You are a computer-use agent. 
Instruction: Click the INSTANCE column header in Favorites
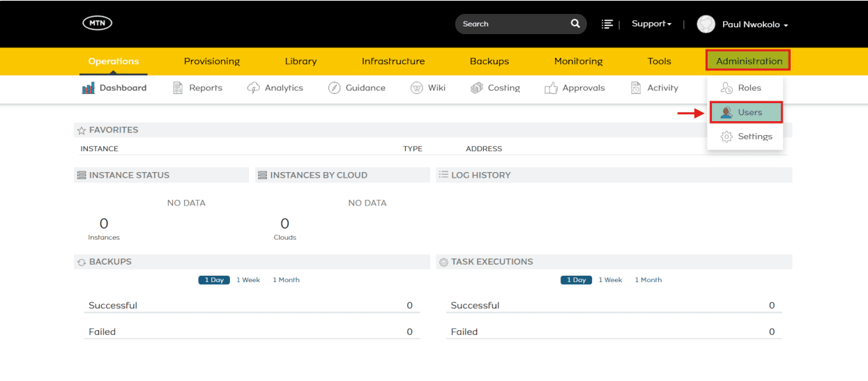pyautogui.click(x=99, y=149)
